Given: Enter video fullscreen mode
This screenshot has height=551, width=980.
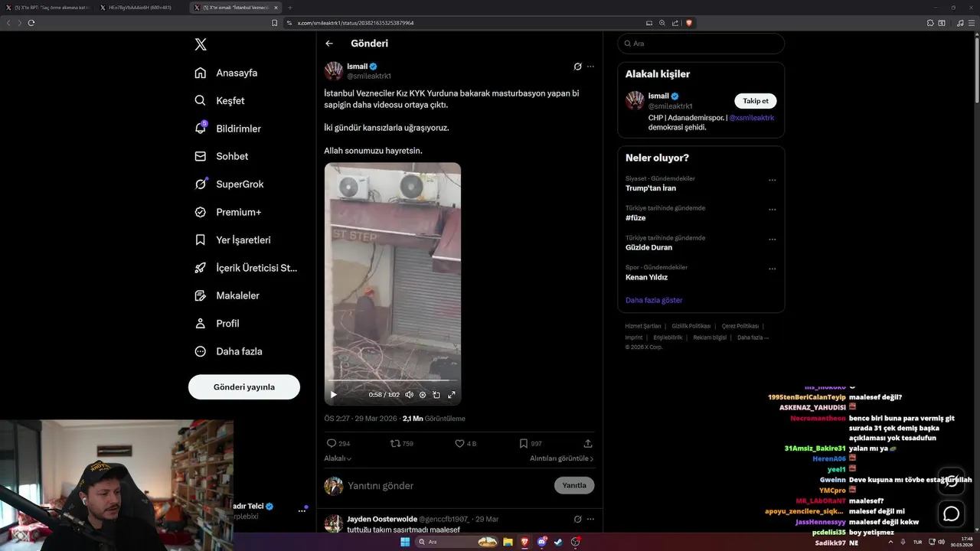Looking at the screenshot, I should (x=452, y=395).
